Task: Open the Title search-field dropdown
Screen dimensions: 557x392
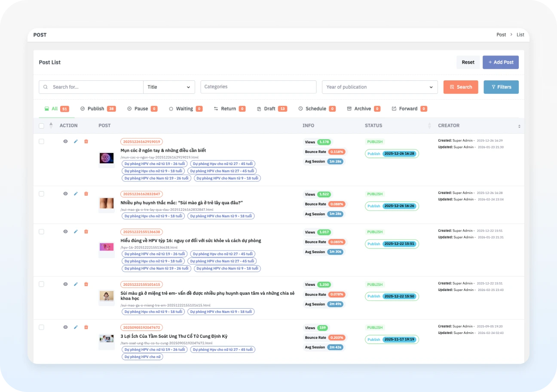Action: pos(169,87)
